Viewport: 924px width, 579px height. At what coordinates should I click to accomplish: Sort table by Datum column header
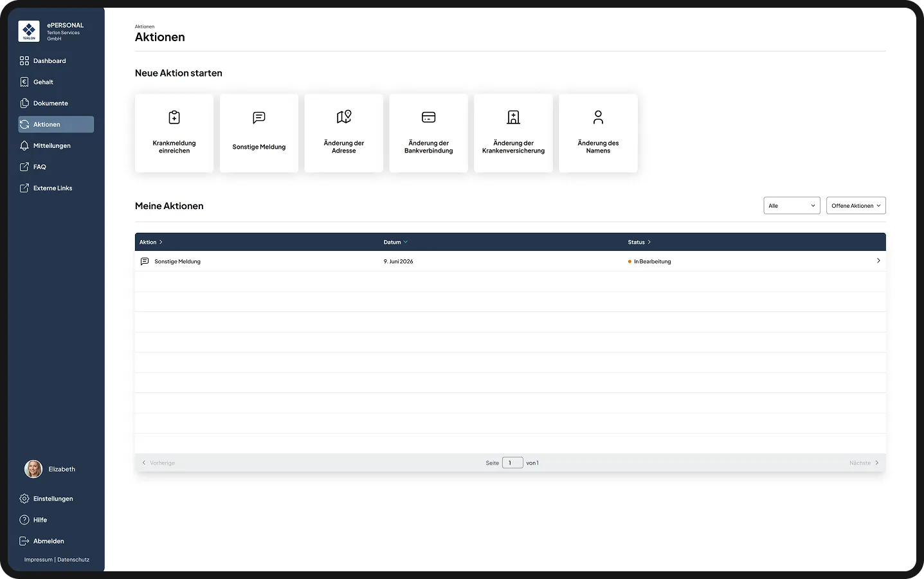tap(395, 242)
